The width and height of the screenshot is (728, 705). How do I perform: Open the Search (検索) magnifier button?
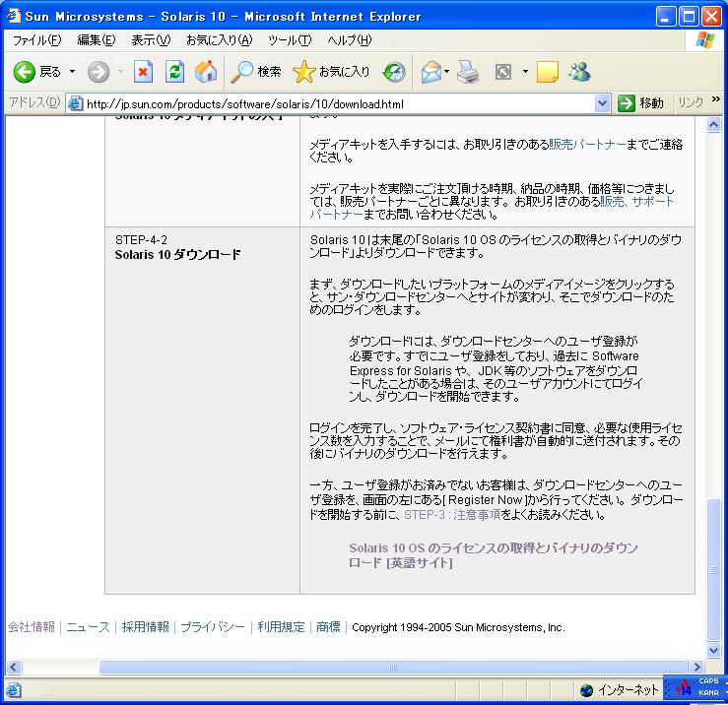point(255,72)
